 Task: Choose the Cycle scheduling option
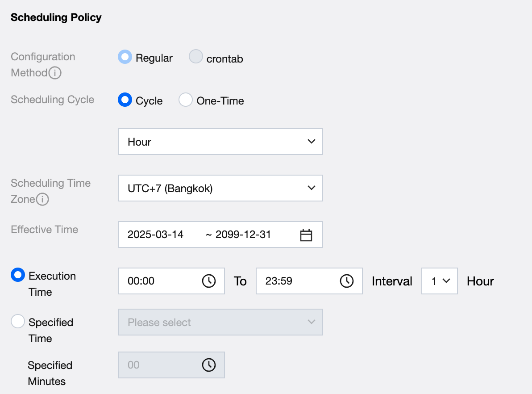[x=125, y=100]
